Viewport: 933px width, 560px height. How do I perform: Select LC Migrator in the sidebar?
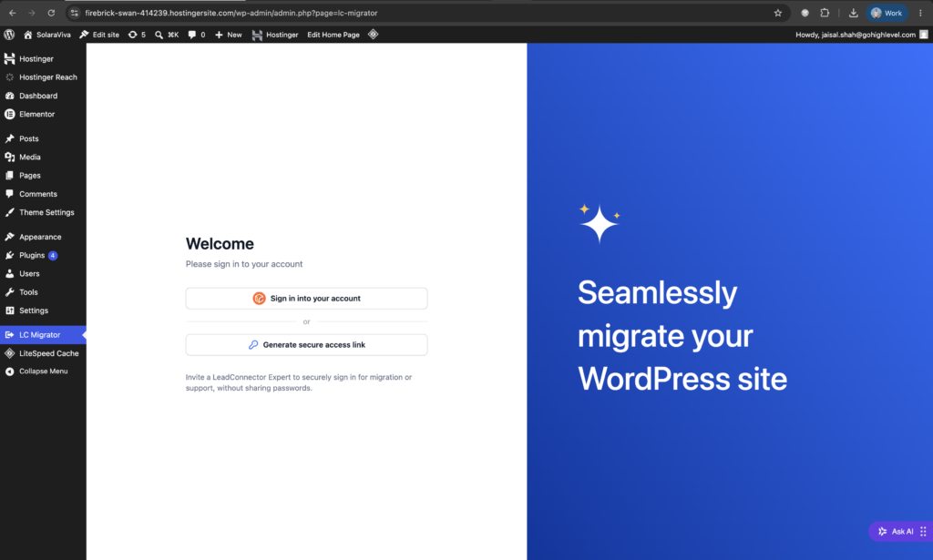[x=43, y=335]
